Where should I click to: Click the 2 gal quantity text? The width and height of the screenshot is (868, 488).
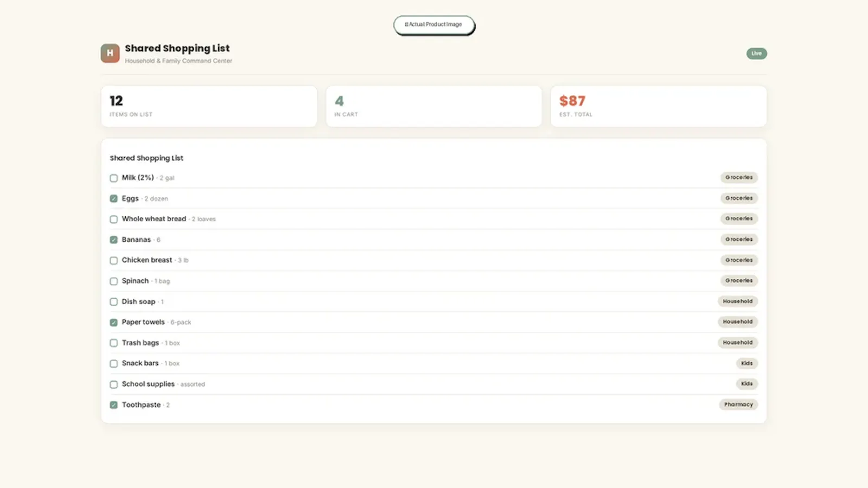[x=167, y=178]
